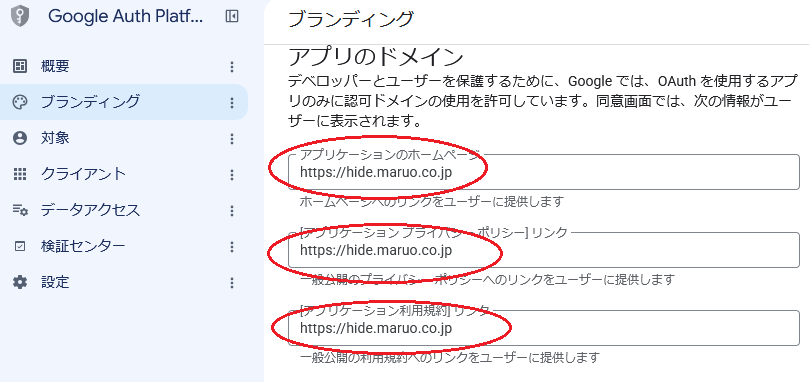The height and width of the screenshot is (382, 809).
Task: Click the アプリケーションのホームページ URL field
Action: (x=544, y=172)
